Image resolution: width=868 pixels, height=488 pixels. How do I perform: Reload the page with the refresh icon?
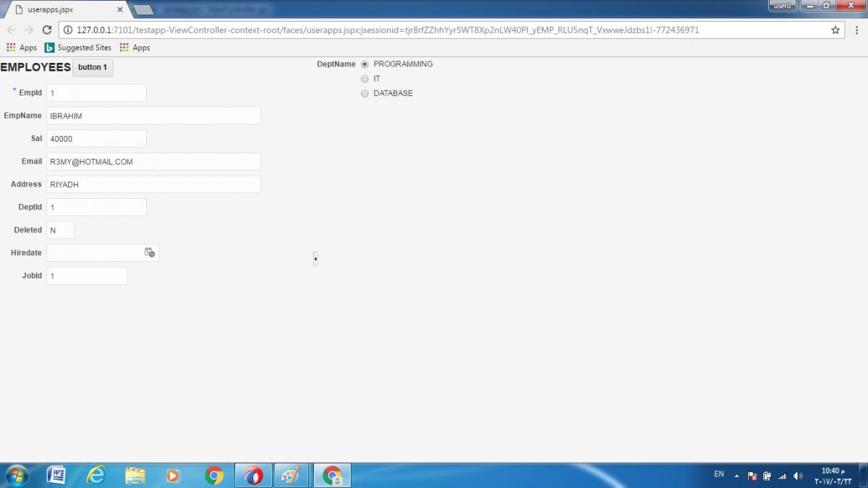[x=47, y=30]
